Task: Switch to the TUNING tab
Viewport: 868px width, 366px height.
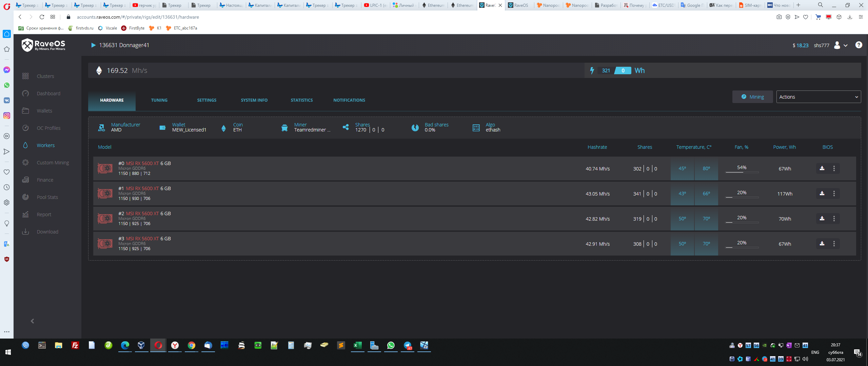Action: [x=159, y=100]
